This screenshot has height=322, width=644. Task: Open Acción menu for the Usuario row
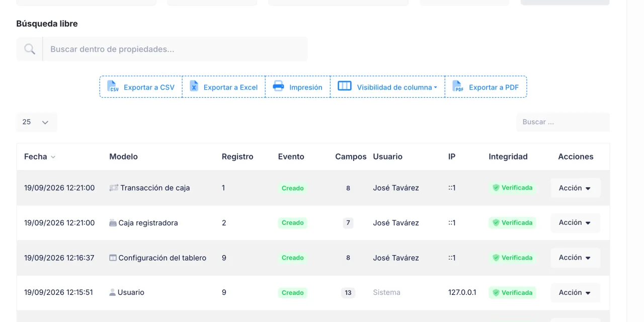tap(576, 292)
